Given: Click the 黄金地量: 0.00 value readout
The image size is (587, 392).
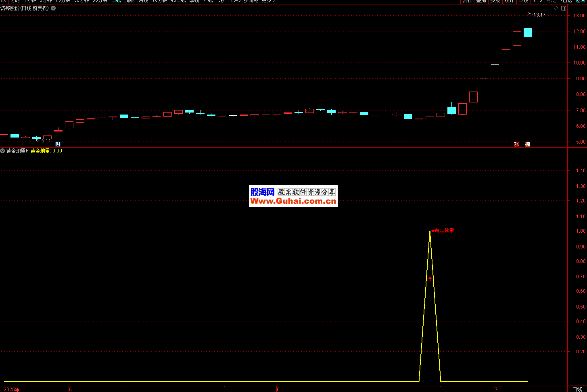Looking at the screenshot, I should coord(46,151).
